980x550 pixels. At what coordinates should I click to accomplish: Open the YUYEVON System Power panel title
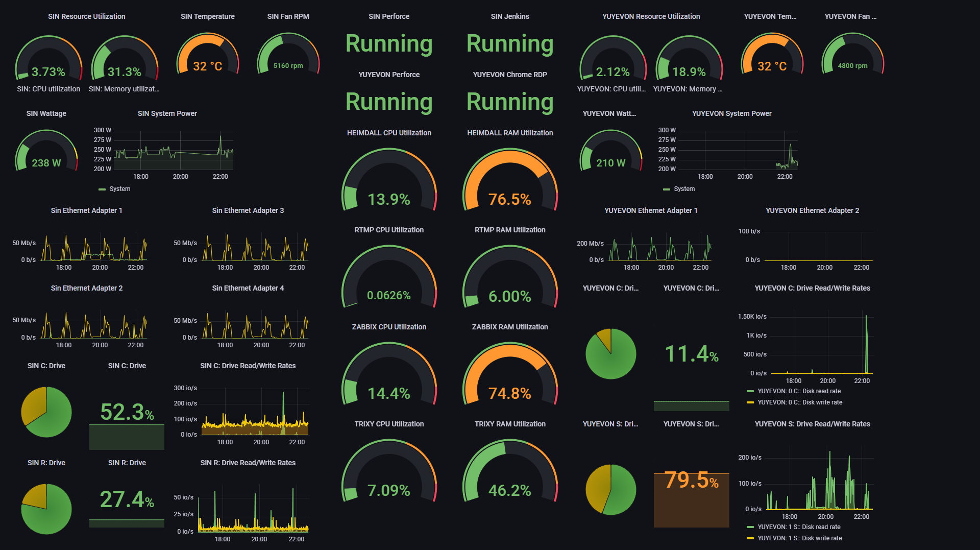tap(732, 113)
